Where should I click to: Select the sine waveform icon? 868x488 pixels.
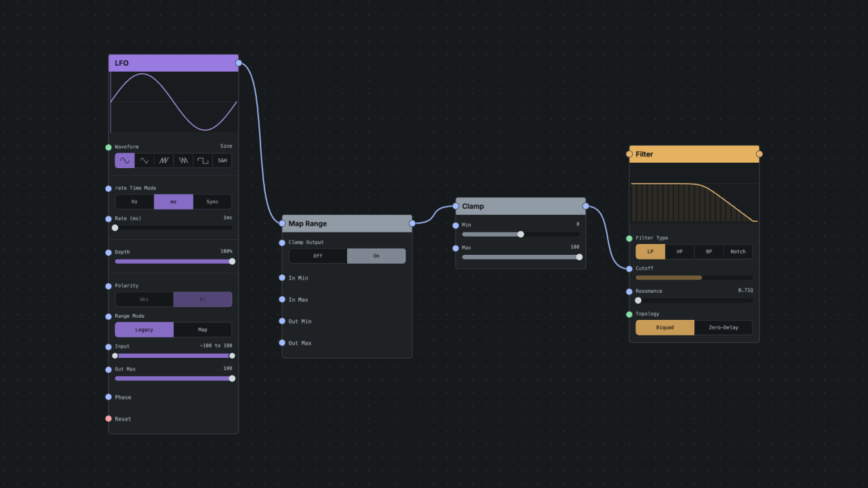coord(125,161)
